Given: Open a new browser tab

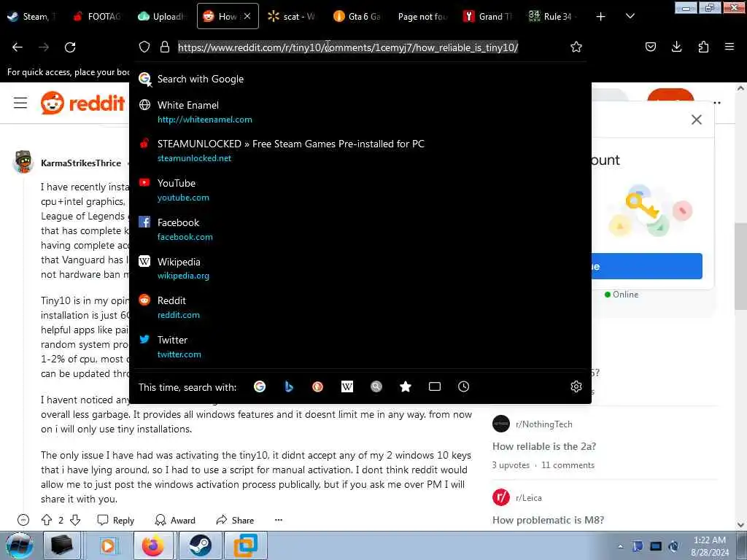Looking at the screenshot, I should [601, 17].
